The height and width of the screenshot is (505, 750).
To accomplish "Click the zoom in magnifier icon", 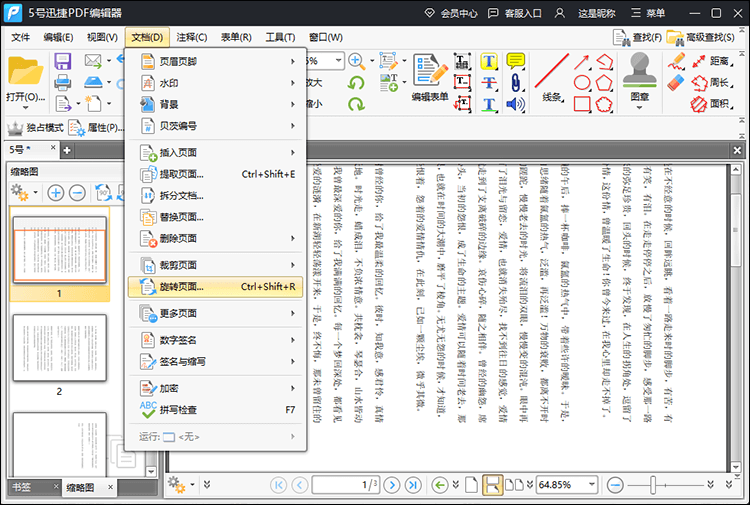I will point(356,61).
